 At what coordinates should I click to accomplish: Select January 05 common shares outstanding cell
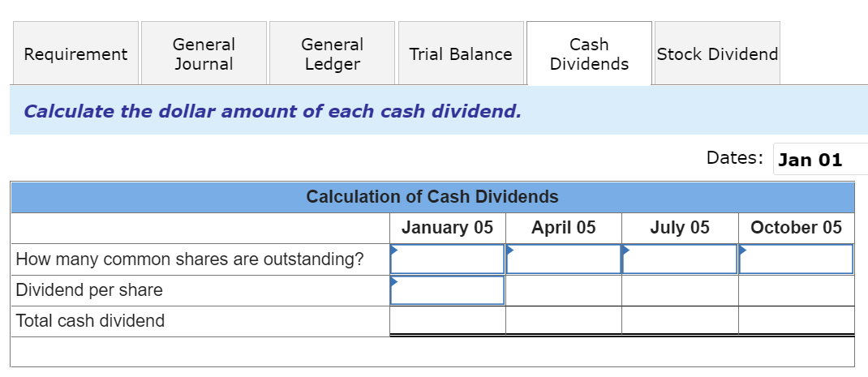447,259
